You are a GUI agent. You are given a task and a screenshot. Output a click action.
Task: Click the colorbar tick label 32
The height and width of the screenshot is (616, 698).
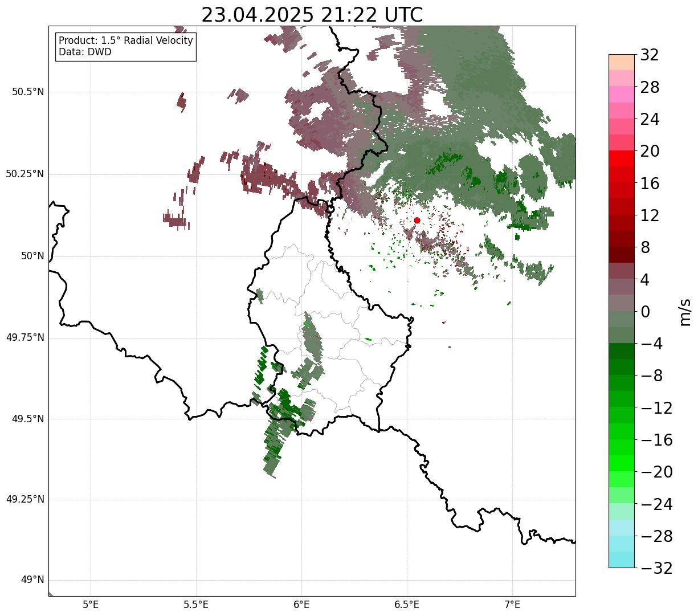[650, 55]
